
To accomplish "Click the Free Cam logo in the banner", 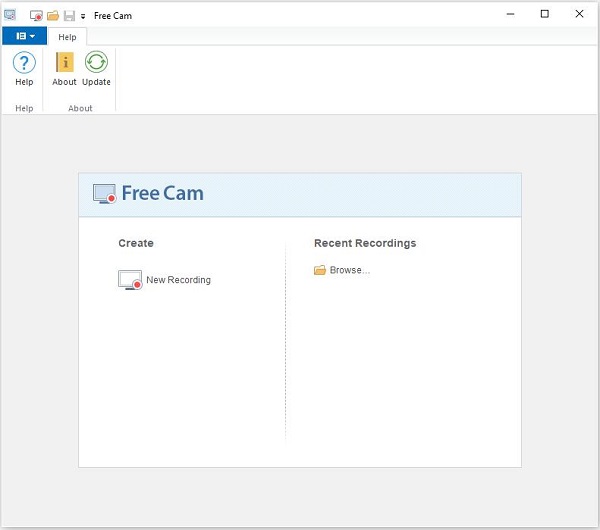I will [x=148, y=193].
